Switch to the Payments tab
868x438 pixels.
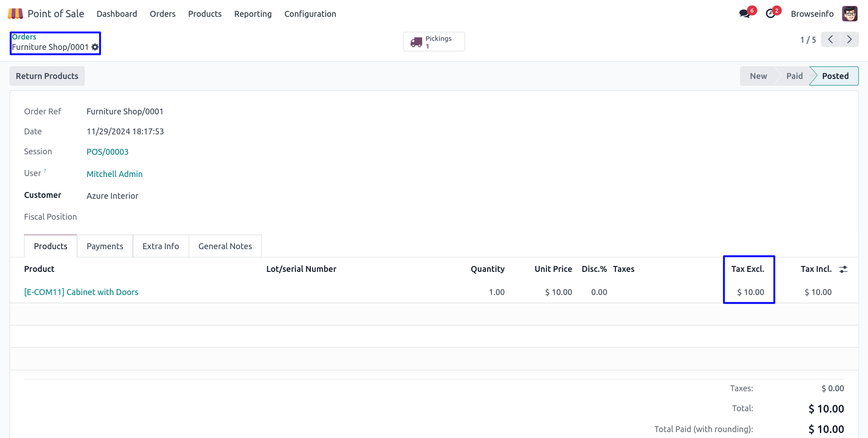(105, 246)
